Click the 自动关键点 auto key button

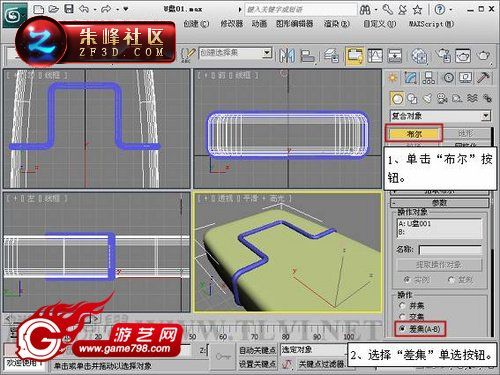point(257,350)
